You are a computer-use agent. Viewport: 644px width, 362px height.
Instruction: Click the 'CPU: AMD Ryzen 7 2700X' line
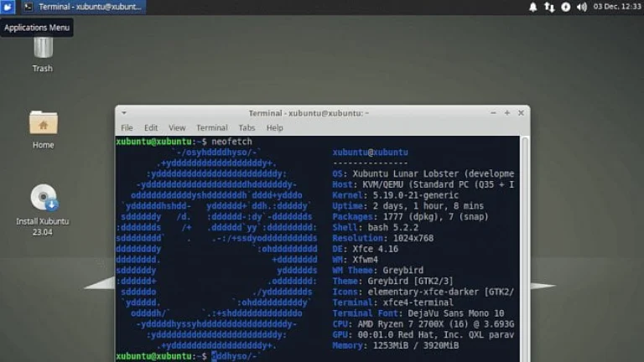[x=423, y=323]
